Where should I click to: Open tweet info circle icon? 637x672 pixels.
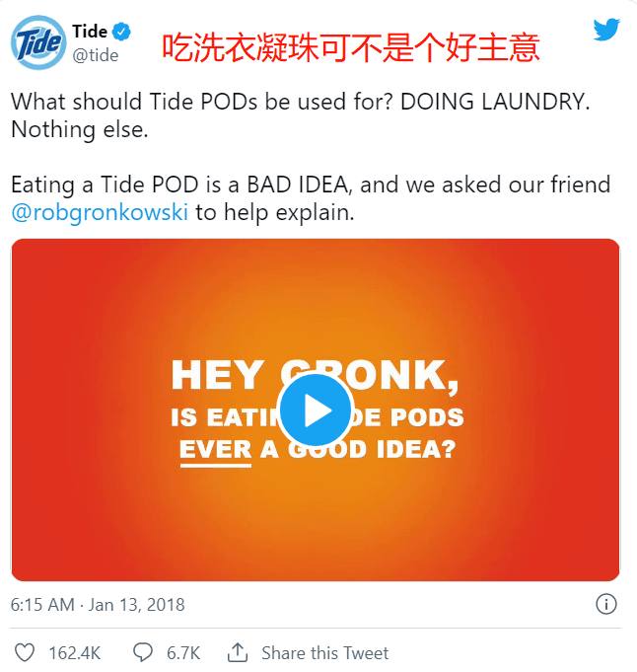coord(606,604)
